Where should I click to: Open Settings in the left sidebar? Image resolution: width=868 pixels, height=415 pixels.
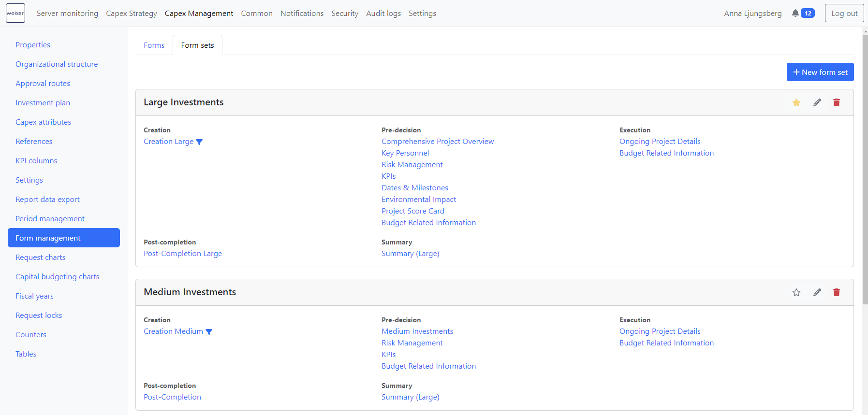coord(29,180)
